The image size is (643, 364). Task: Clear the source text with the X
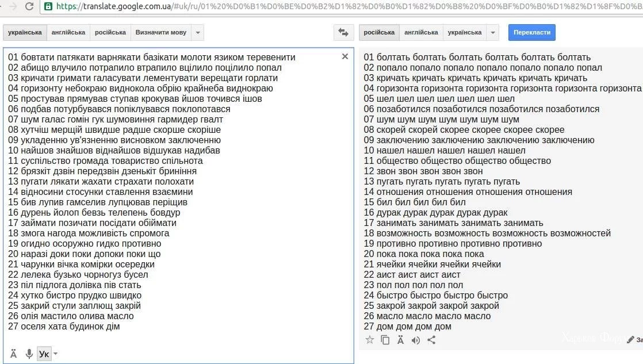(x=345, y=56)
